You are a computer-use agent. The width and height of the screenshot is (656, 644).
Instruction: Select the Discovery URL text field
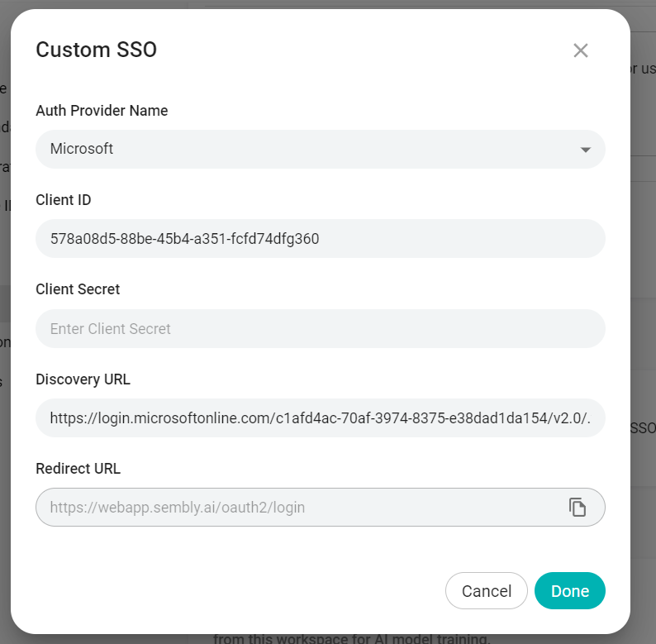321,417
